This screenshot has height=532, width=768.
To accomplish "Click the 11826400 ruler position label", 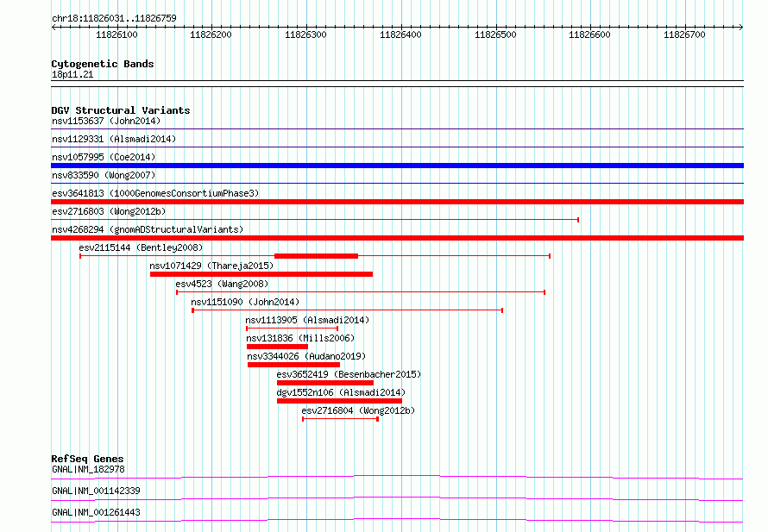I will coord(400,34).
